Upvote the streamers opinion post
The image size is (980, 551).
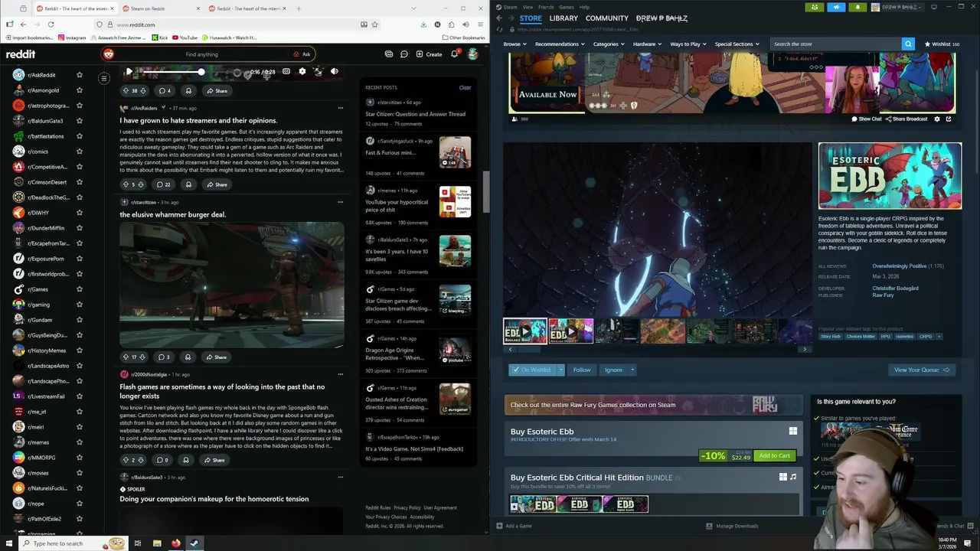click(x=125, y=184)
